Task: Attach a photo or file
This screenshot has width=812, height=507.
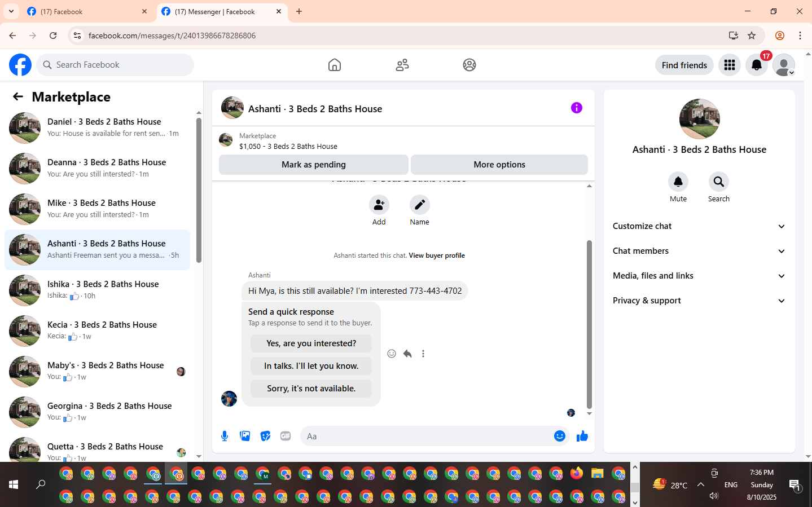Action: [x=245, y=436]
